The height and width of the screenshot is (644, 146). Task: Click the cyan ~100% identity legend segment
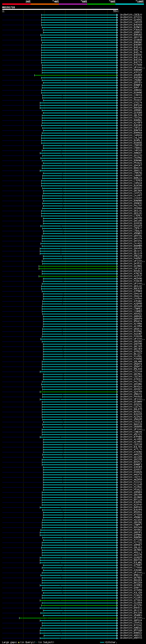(130, 4)
